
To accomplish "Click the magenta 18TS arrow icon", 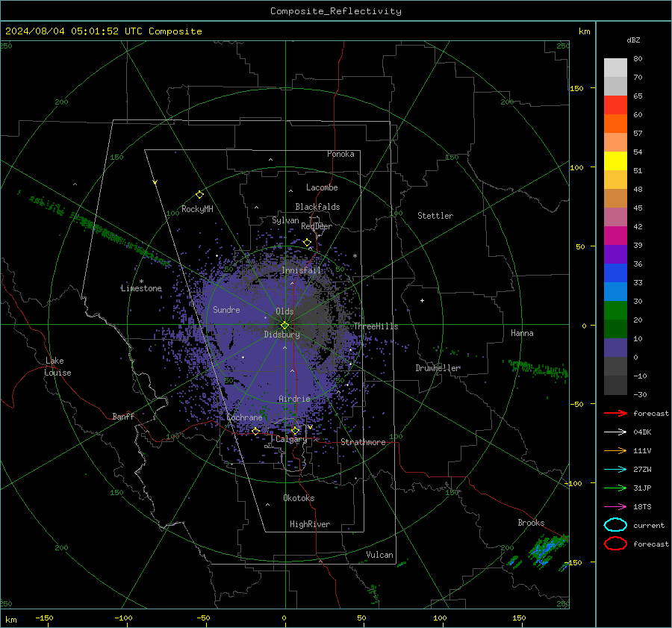I will click(x=615, y=507).
